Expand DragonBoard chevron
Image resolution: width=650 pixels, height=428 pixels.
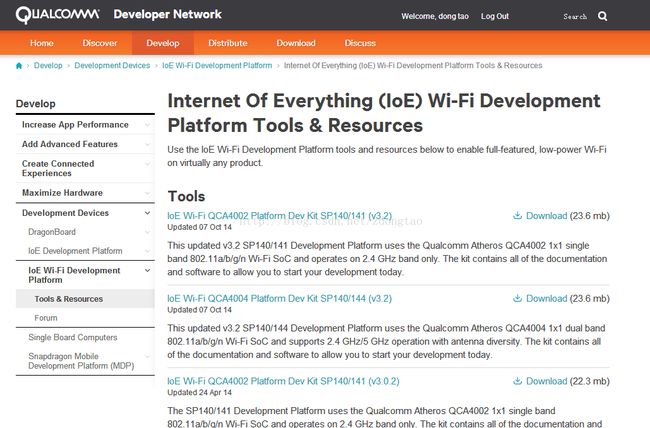(147, 232)
